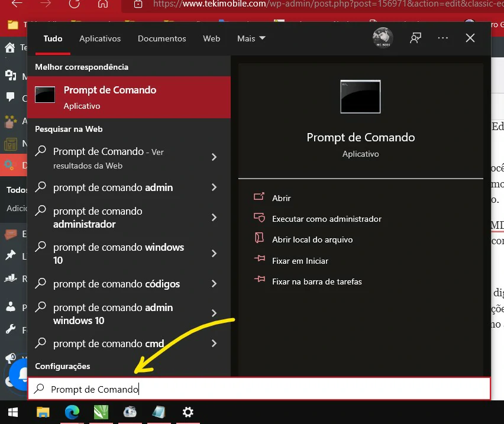Viewport: 504px width, 424px height.
Task: Switch to the Tudo search tab
Action: 53,38
